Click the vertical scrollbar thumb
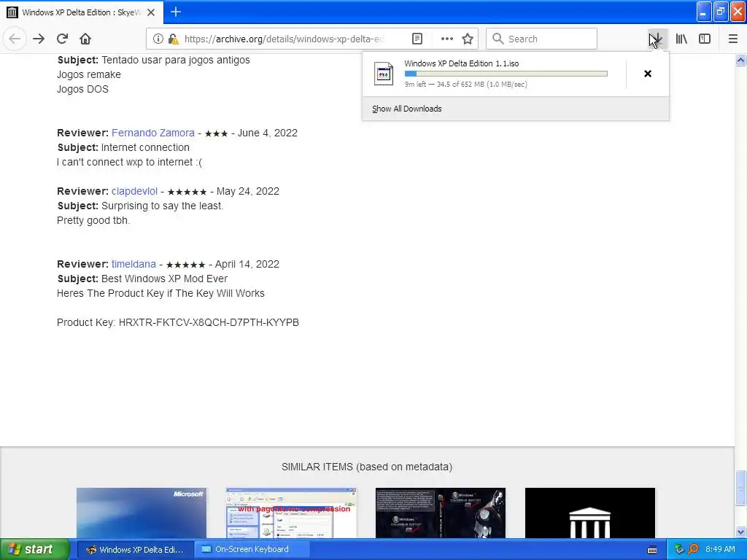 [741, 488]
